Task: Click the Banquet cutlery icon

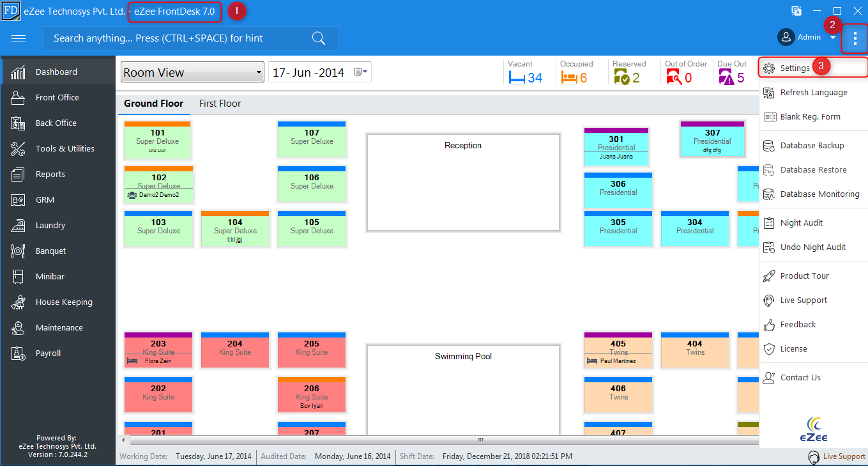Action: pyautogui.click(x=18, y=251)
